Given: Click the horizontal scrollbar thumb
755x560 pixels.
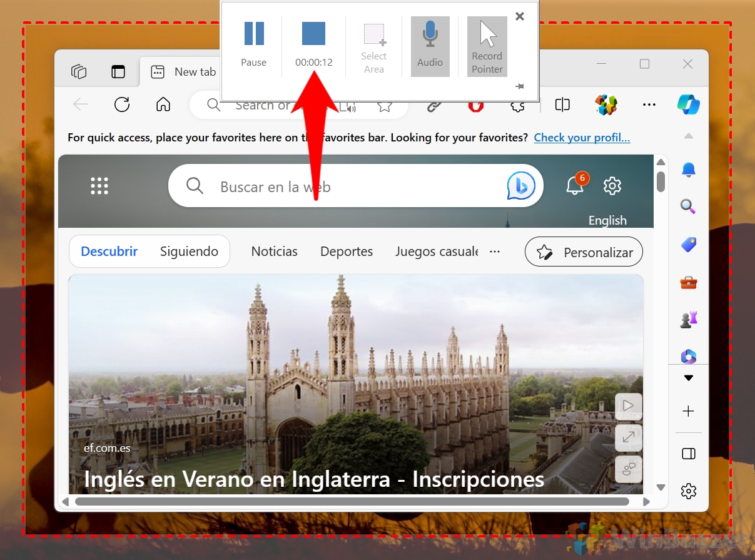Looking at the screenshot, I should (352, 502).
